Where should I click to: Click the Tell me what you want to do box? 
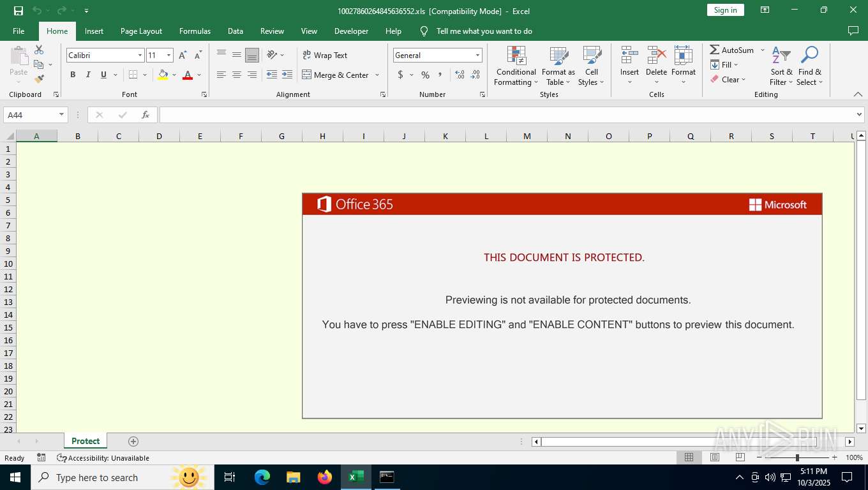pyautogui.click(x=484, y=31)
